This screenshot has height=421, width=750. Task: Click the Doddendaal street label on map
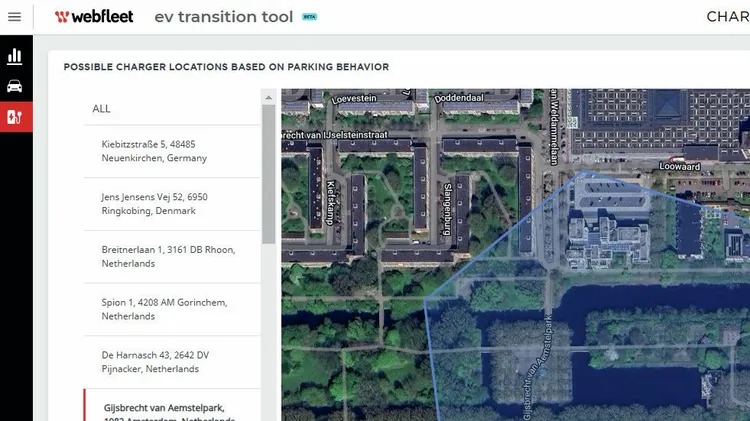point(459,98)
